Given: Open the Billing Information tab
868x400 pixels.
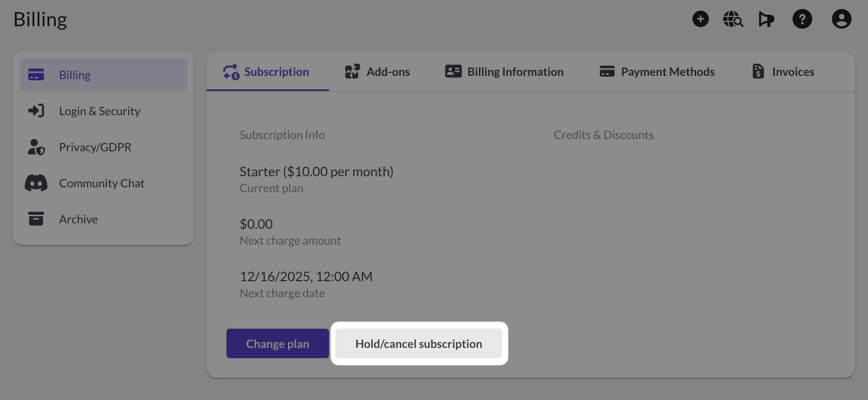Looking at the screenshot, I should coord(505,72).
